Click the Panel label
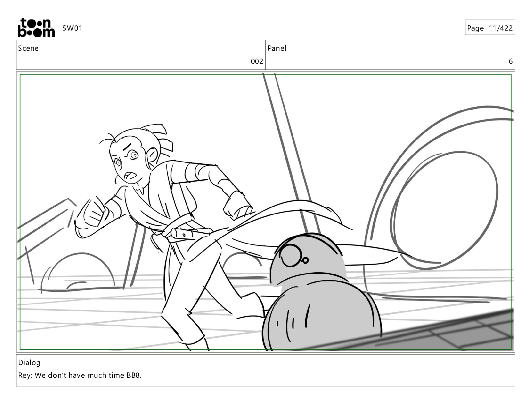 [x=277, y=48]
